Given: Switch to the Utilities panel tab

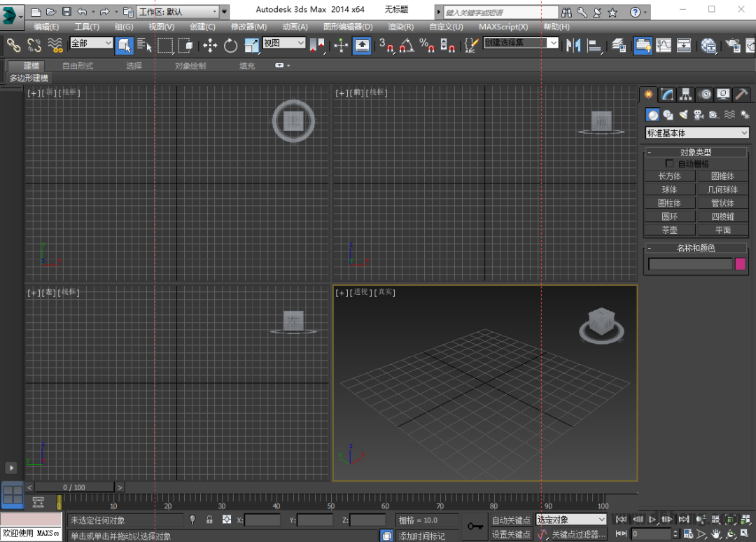Looking at the screenshot, I should coord(741,94).
